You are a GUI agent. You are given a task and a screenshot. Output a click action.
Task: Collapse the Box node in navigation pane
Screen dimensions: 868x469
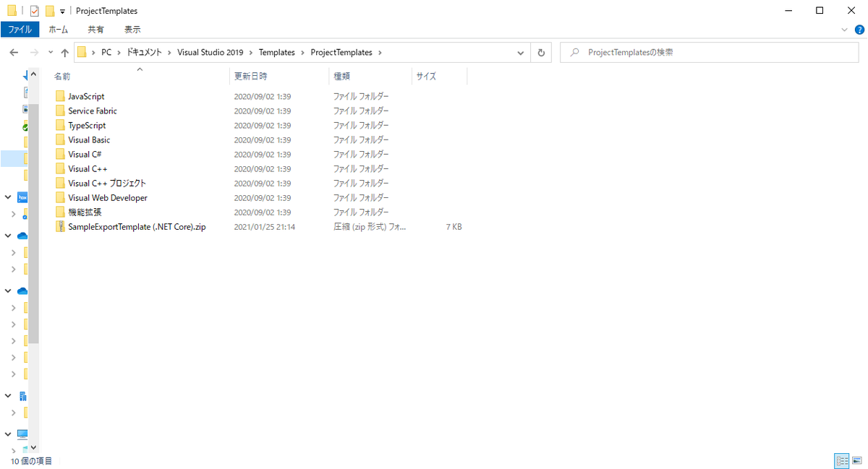[x=8, y=197]
